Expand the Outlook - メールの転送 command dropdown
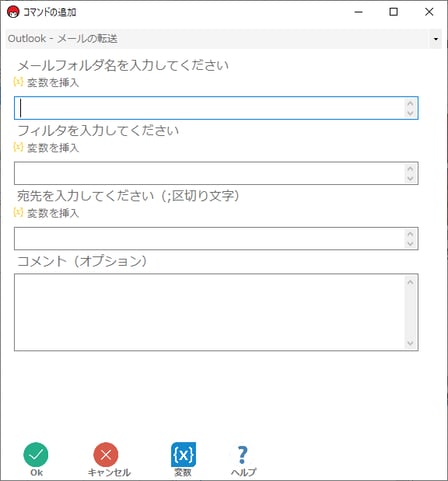The image size is (448, 481). 223,39
